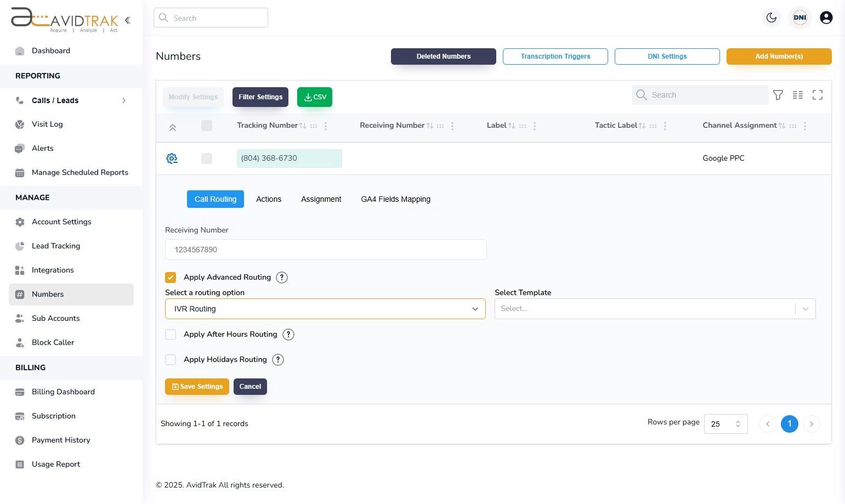This screenshot has height=504, width=845.
Task: Open IVR Routing option dropdown
Action: point(325,309)
